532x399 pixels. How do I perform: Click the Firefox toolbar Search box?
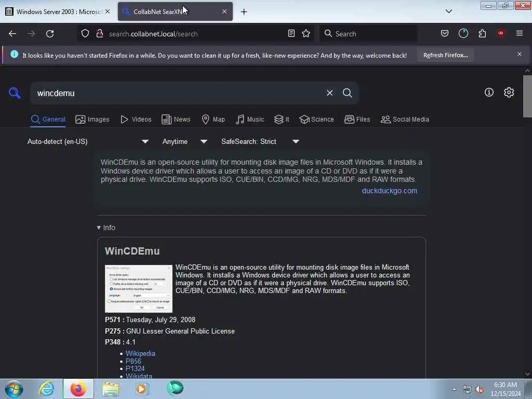click(x=368, y=34)
